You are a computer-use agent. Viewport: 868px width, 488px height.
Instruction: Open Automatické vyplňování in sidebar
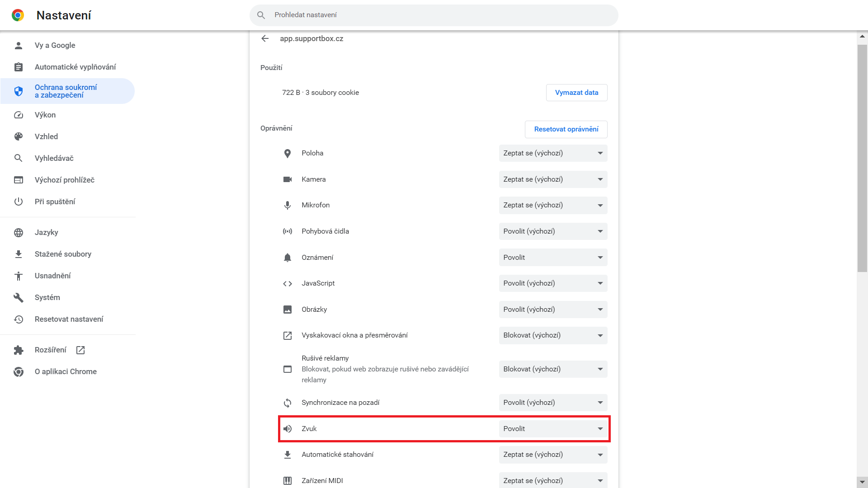click(x=75, y=67)
